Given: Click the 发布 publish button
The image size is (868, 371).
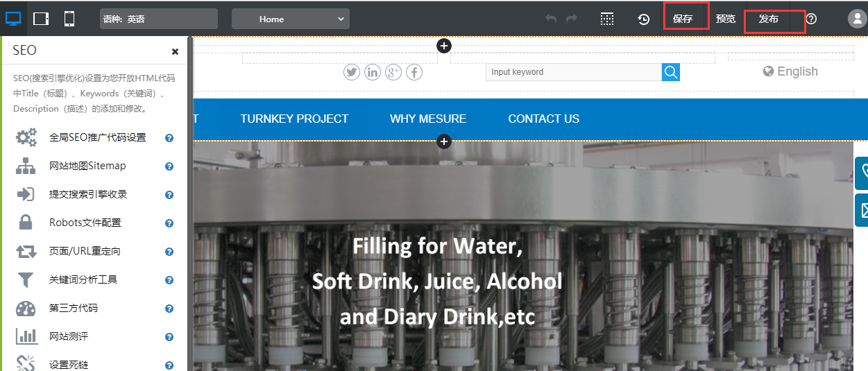Looking at the screenshot, I should (x=769, y=19).
